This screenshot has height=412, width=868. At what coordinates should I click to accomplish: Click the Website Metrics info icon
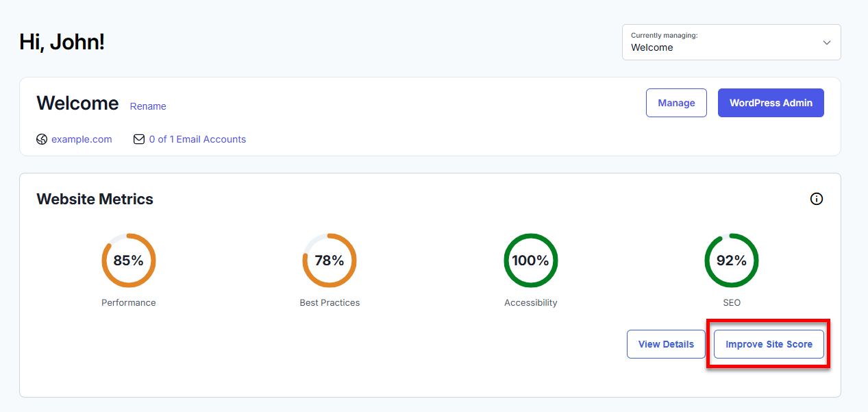click(817, 199)
